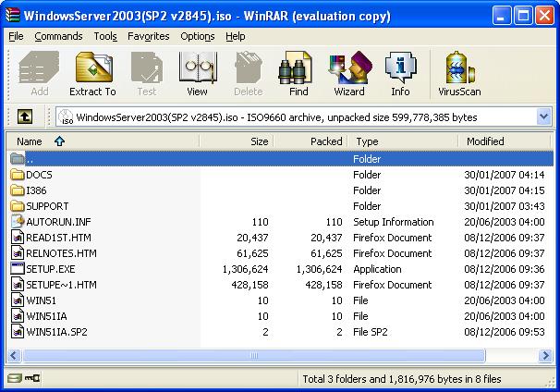Click the date 30/01/2007 04:14 for DOCS
Viewport: 560px width, 392px height.
(x=505, y=175)
